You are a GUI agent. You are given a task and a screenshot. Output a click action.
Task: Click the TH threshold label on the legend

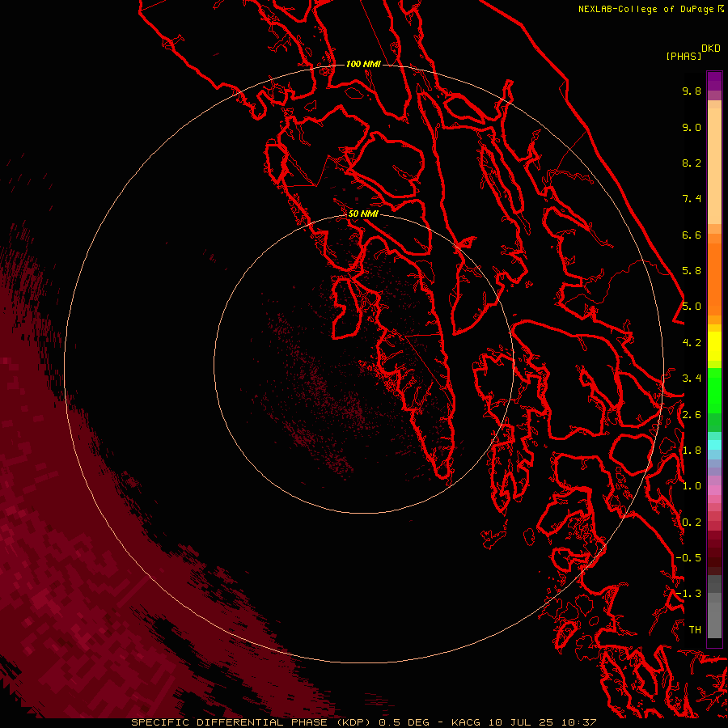click(x=695, y=630)
